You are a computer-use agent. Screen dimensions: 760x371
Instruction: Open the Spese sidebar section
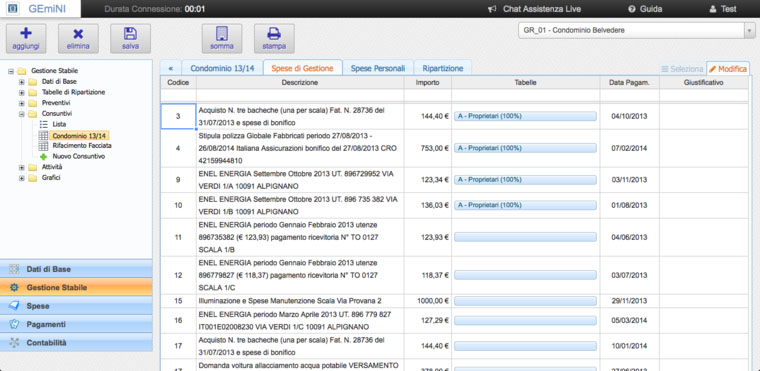76,306
